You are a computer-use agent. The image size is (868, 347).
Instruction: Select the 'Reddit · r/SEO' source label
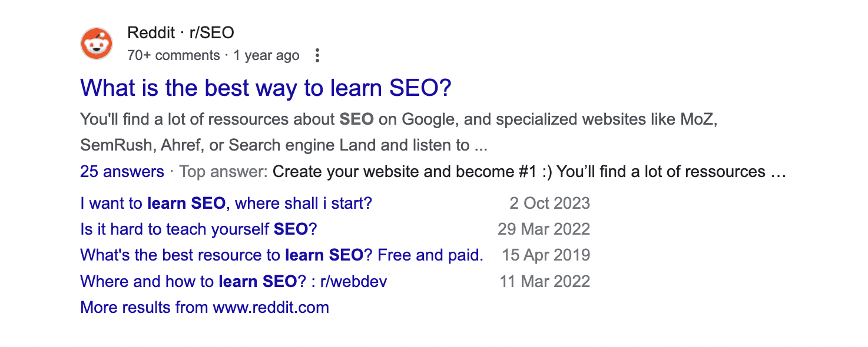[x=180, y=32]
